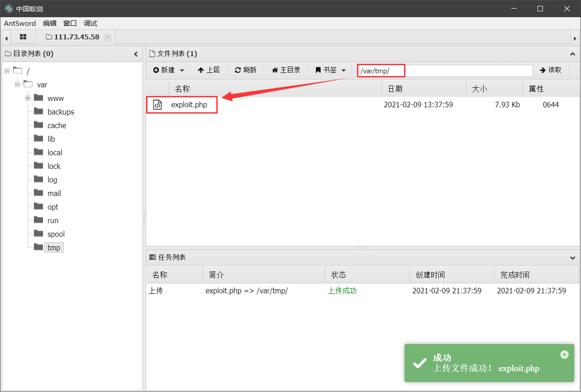Click the 读取 read path button

click(551, 70)
